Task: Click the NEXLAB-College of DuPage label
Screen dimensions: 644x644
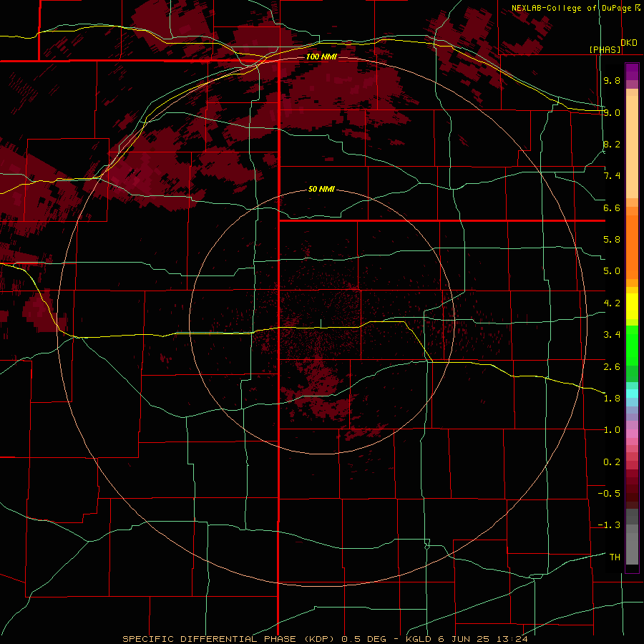Action: point(572,8)
